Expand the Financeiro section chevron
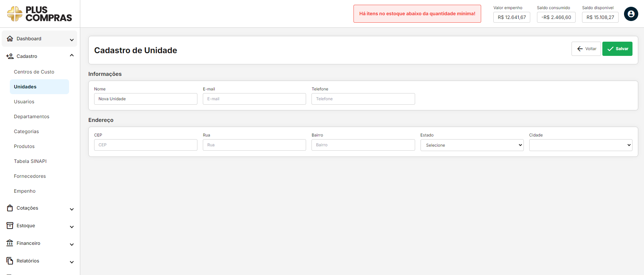Screen dimensions: 644x275 point(72,244)
